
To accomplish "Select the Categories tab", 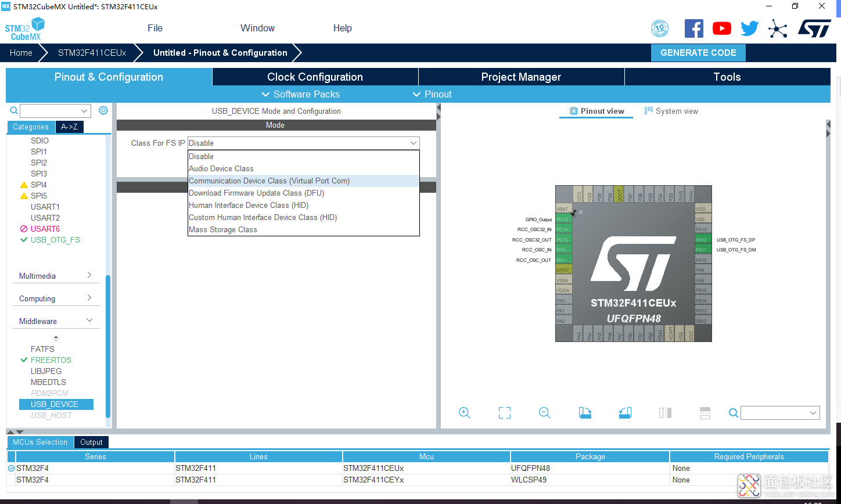I will click(x=31, y=127).
